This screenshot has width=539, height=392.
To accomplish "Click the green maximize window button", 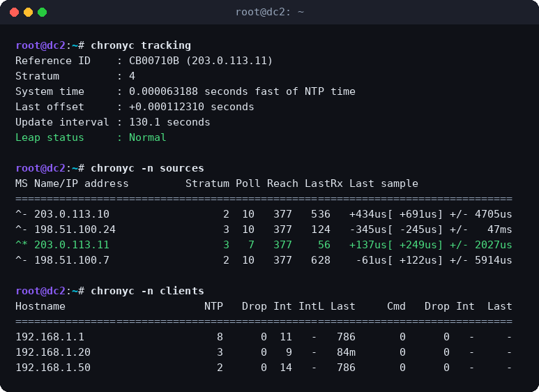I will click(43, 13).
